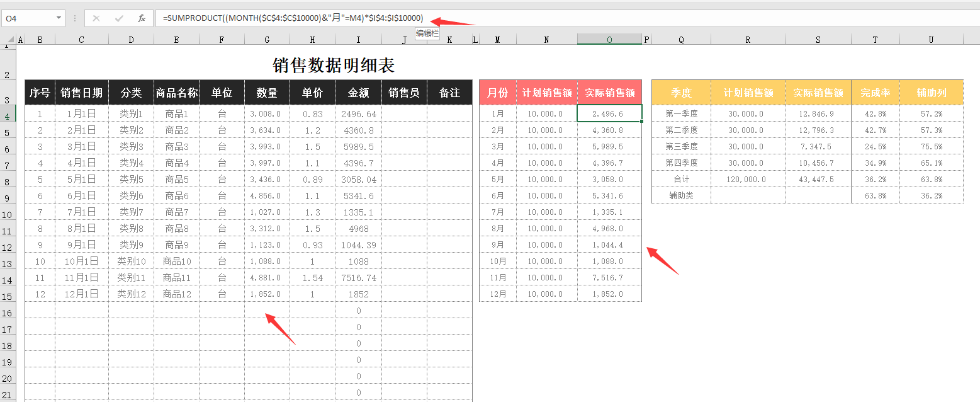Click the 销售数据明细表 title cell

334,66
